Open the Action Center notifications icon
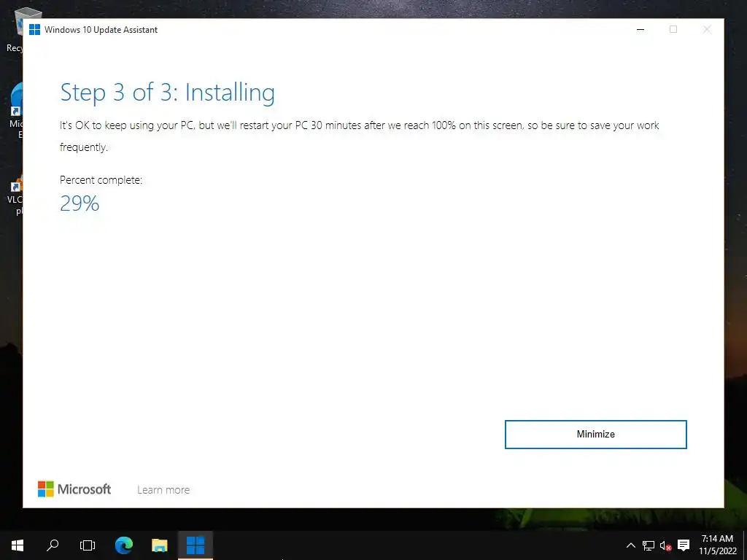This screenshot has height=560, width=747. pos(684,545)
